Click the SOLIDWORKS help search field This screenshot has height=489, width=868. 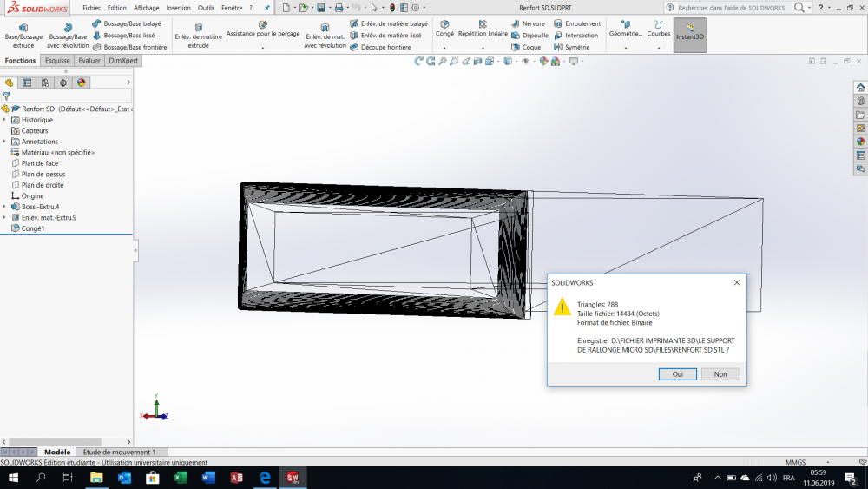click(731, 8)
